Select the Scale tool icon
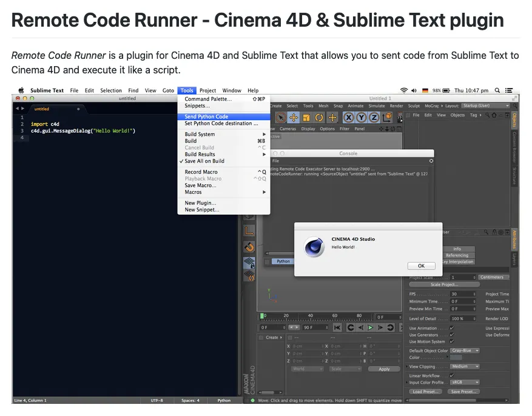 pyautogui.click(x=306, y=118)
